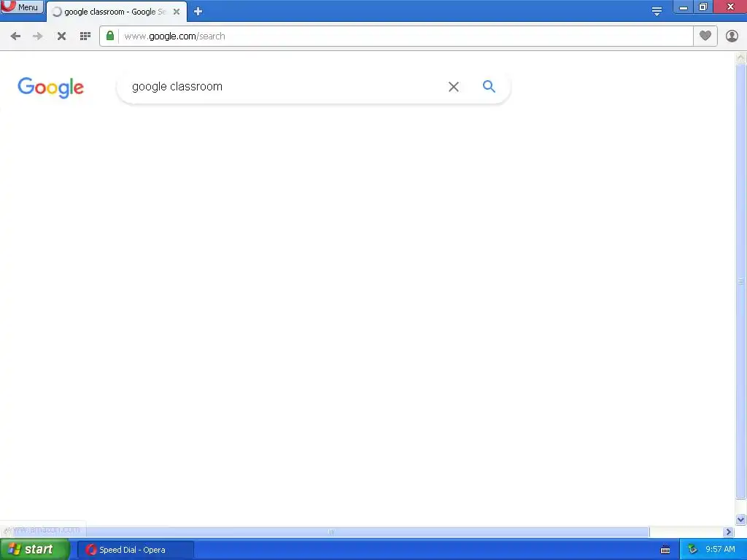Click vertical scrollbar up arrow

[x=741, y=58]
